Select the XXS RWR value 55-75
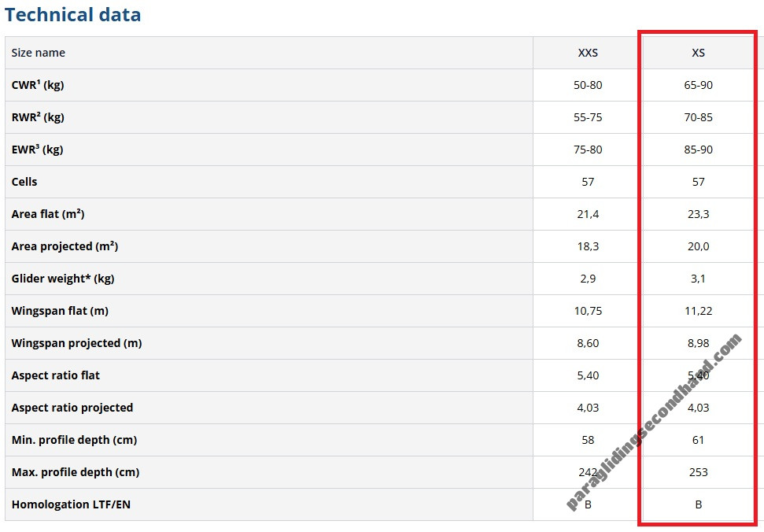The height and width of the screenshot is (532, 764). pos(588,117)
